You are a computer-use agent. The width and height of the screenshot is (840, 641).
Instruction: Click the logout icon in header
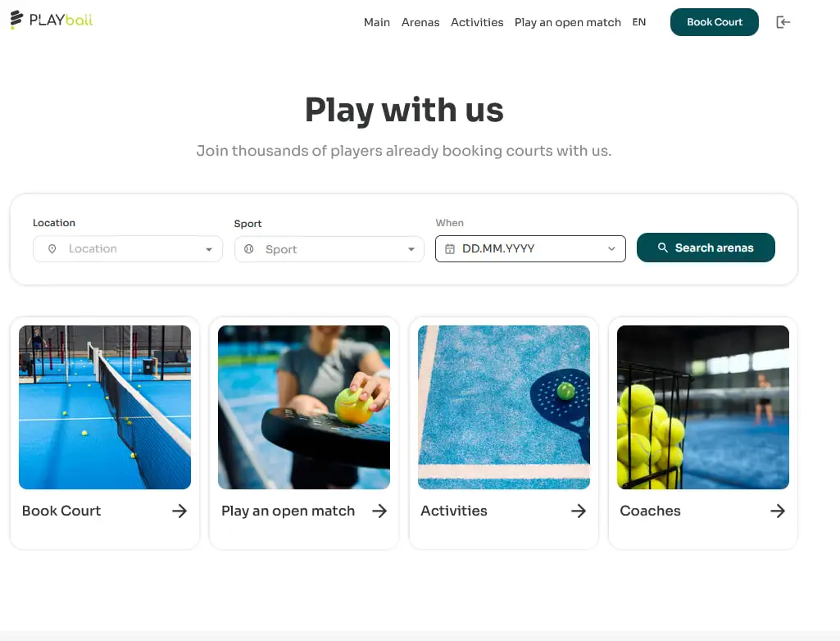783,22
